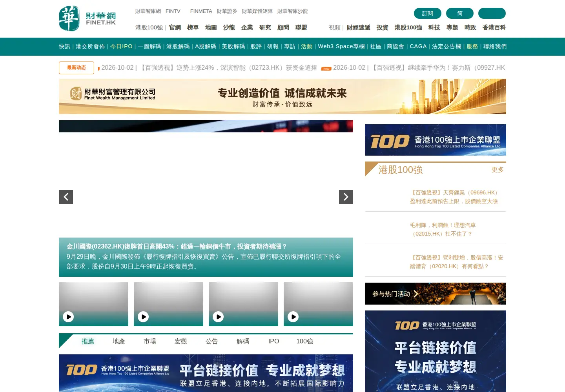Open 美股解碼 in navigation bar
Viewport: 565px width, 392px height.
click(233, 46)
